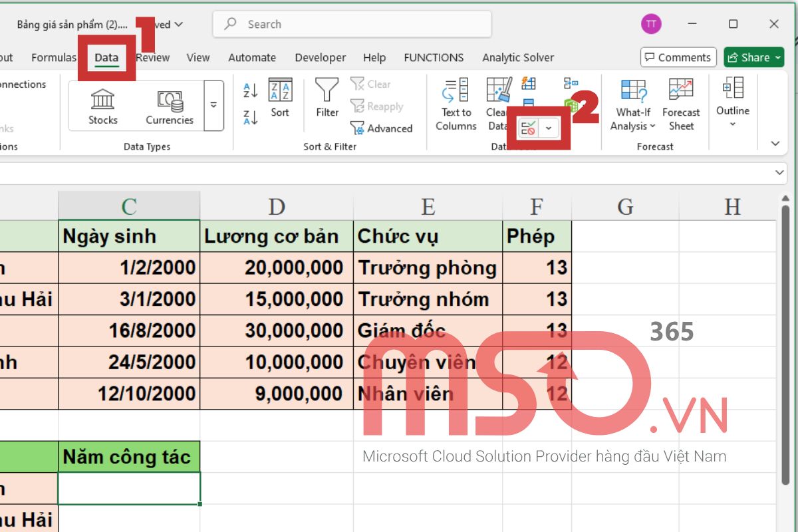This screenshot has width=798, height=532.
Task: Expand the Outline group
Action: tap(733, 102)
